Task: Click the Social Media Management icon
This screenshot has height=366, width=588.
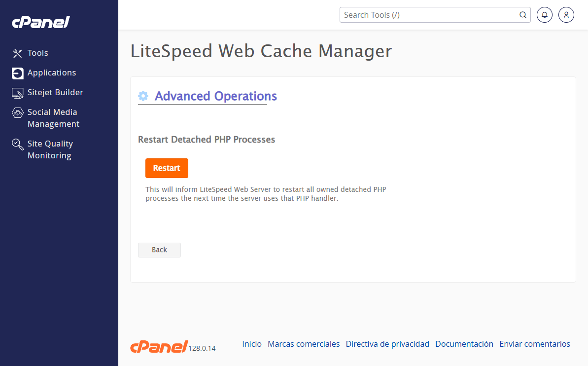Action: [18, 112]
